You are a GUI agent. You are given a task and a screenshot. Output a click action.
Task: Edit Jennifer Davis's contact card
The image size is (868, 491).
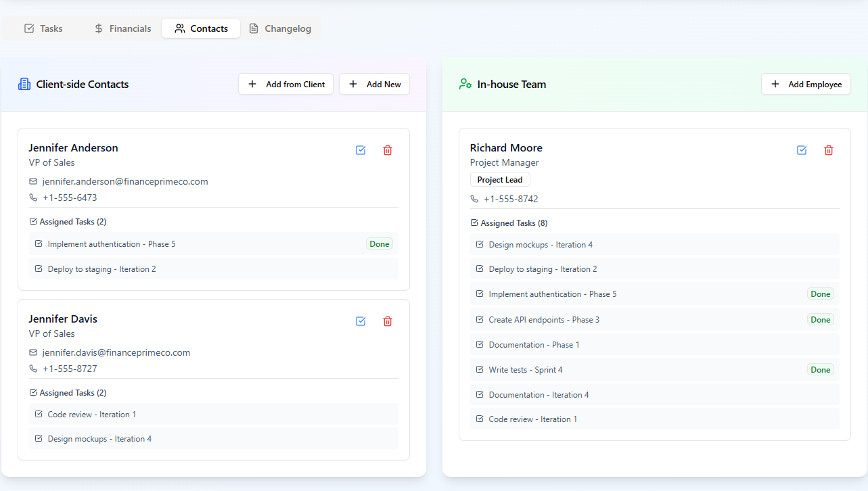point(361,321)
